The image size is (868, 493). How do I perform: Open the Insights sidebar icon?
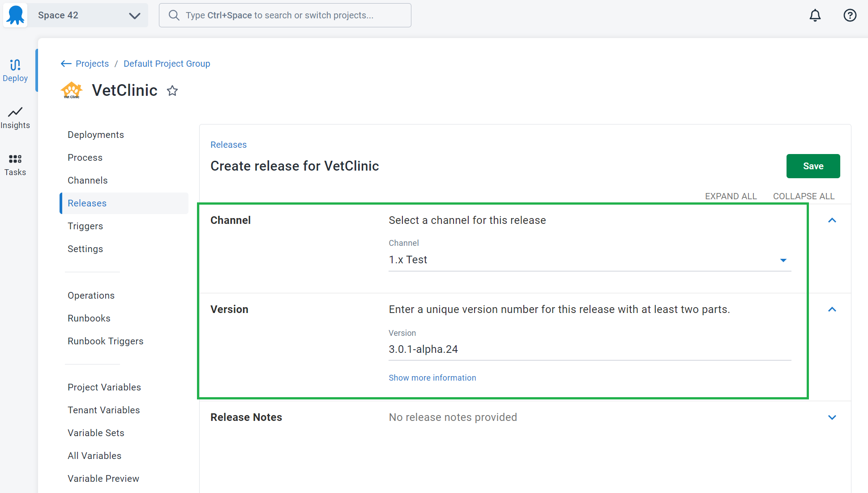(x=15, y=118)
